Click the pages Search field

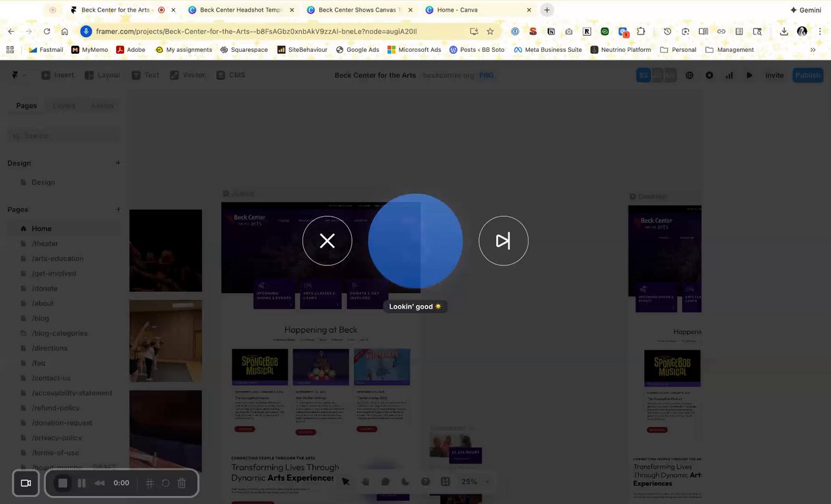[x=64, y=136]
